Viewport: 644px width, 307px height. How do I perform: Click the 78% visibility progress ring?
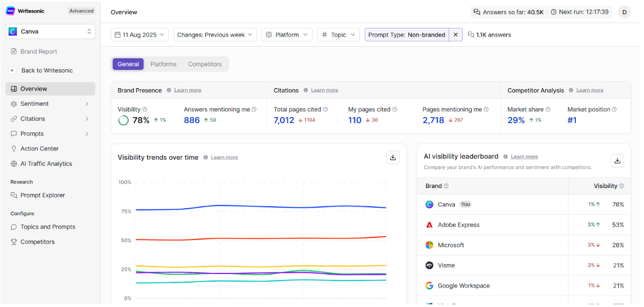click(123, 121)
